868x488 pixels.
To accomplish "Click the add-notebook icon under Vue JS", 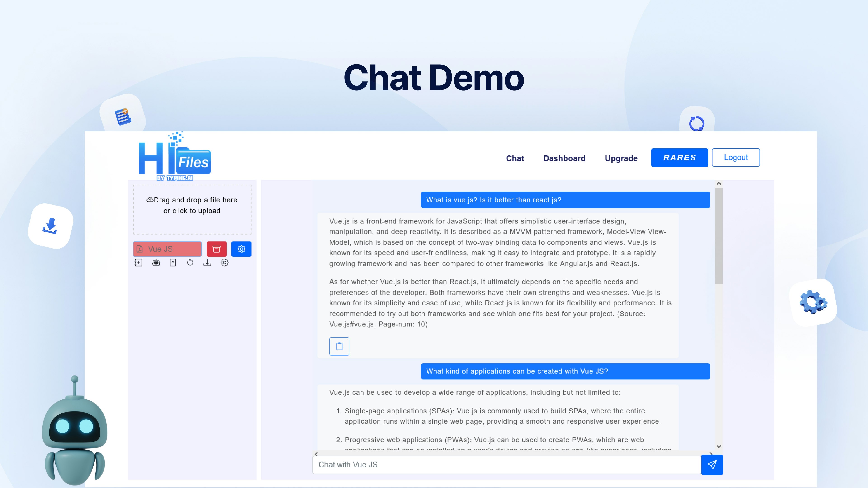I will pos(139,263).
